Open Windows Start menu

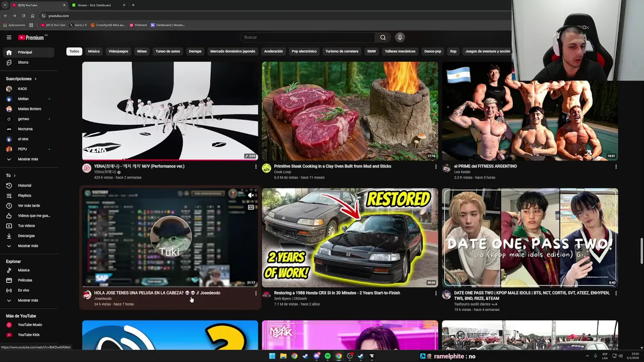click(272, 356)
